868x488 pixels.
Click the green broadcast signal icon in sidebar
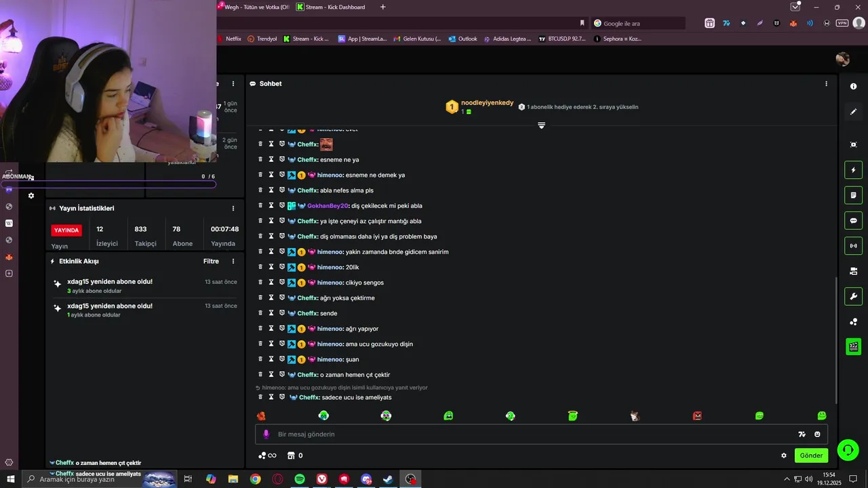coord(853,245)
